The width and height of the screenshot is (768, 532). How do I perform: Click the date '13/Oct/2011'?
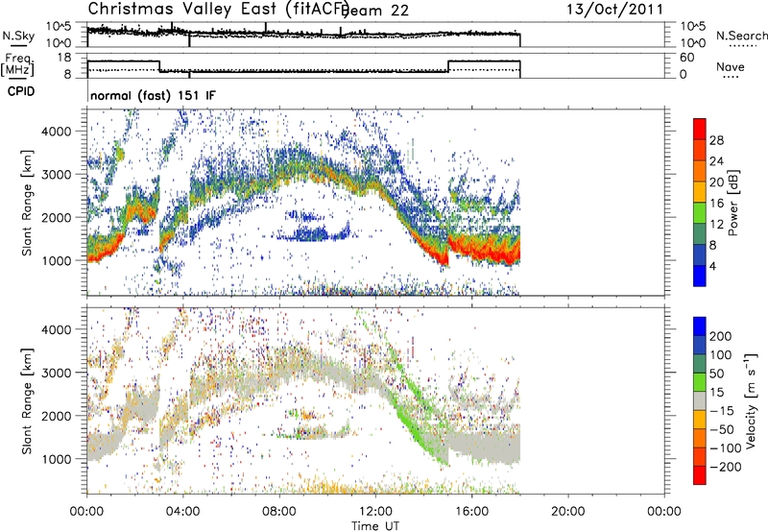[614, 10]
